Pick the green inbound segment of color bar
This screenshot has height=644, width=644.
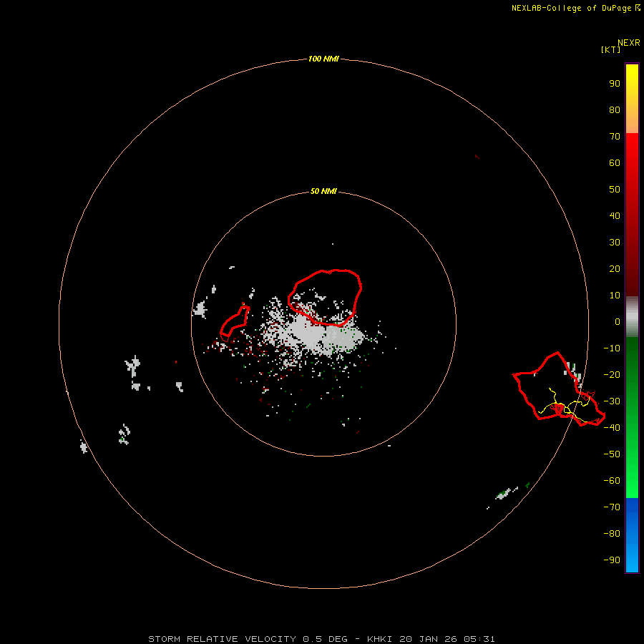[x=632, y=417]
